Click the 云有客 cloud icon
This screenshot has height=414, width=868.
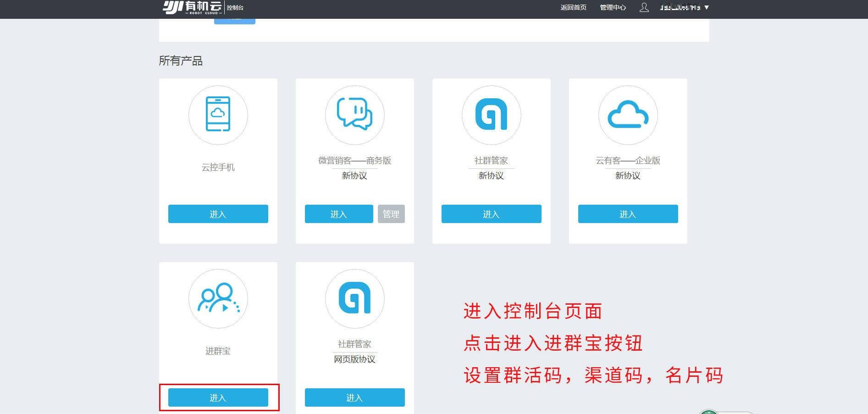click(x=628, y=115)
